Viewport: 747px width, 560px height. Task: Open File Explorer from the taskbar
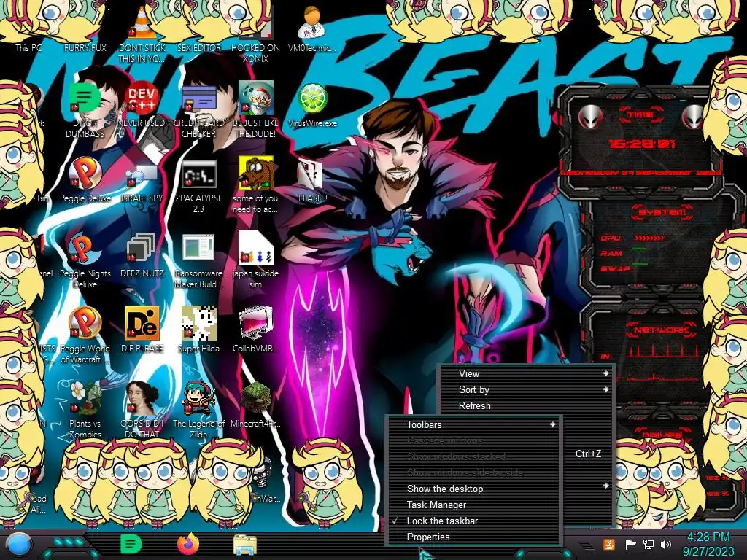[245, 545]
